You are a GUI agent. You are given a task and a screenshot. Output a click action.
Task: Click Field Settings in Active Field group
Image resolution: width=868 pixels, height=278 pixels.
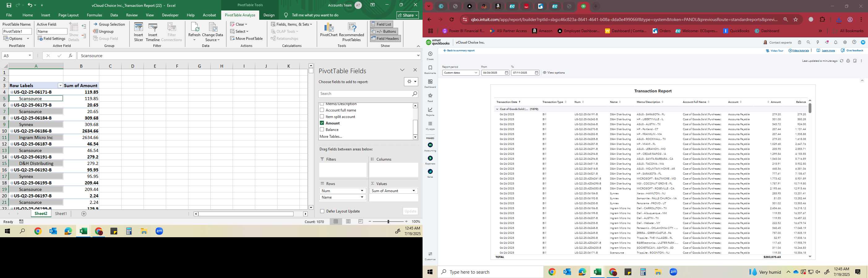52,38
